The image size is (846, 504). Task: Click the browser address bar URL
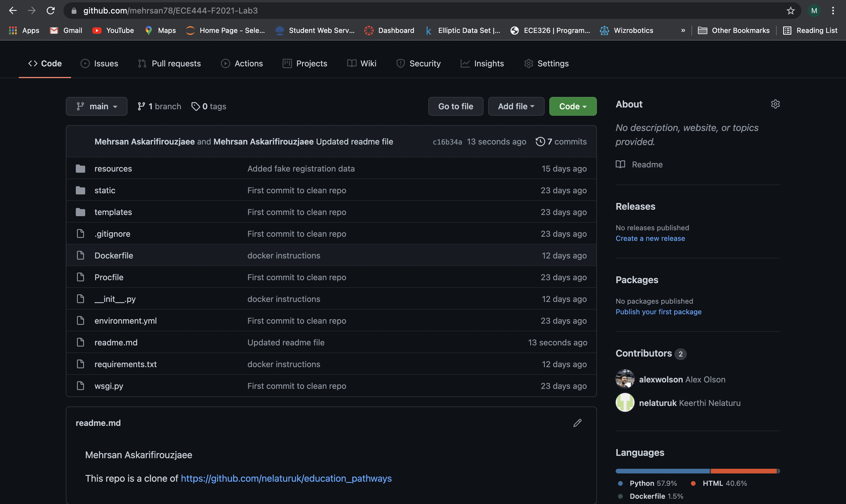170,11
